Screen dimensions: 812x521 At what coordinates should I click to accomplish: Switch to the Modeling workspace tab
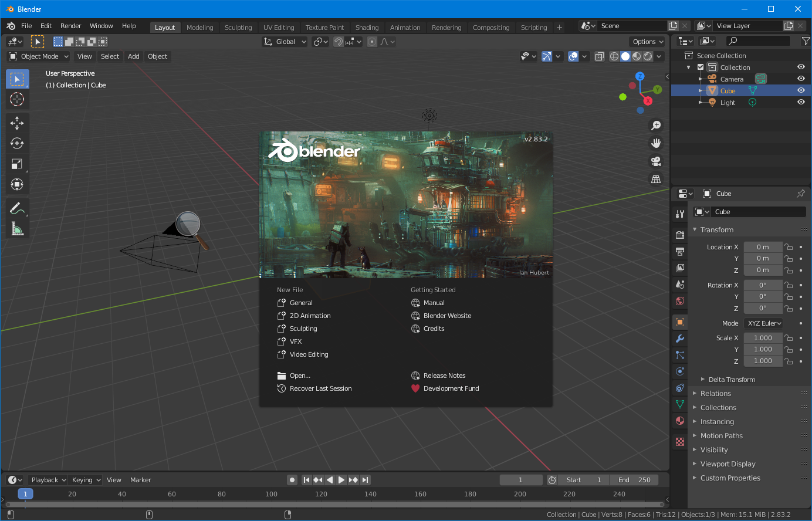[199, 28]
